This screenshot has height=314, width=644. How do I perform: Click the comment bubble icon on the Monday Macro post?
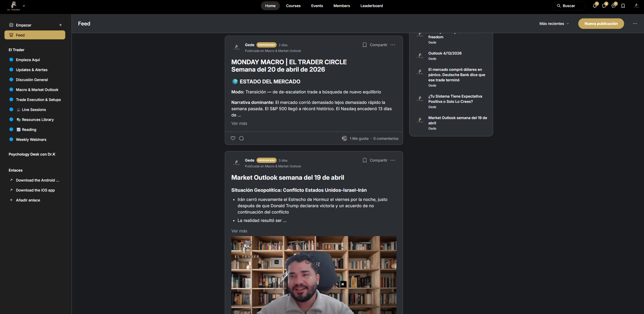tap(241, 138)
